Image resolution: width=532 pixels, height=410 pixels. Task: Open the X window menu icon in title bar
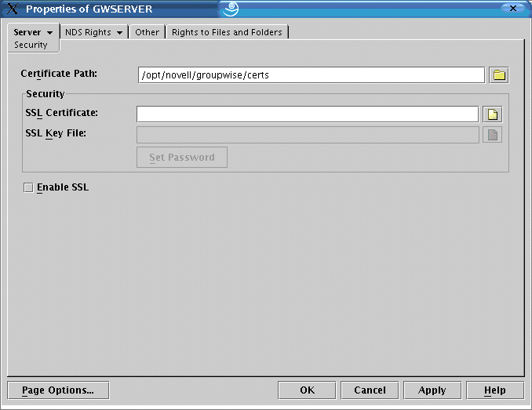[12, 9]
